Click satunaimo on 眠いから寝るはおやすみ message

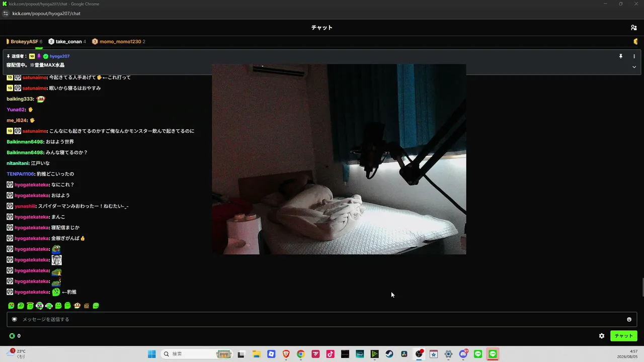34,88
